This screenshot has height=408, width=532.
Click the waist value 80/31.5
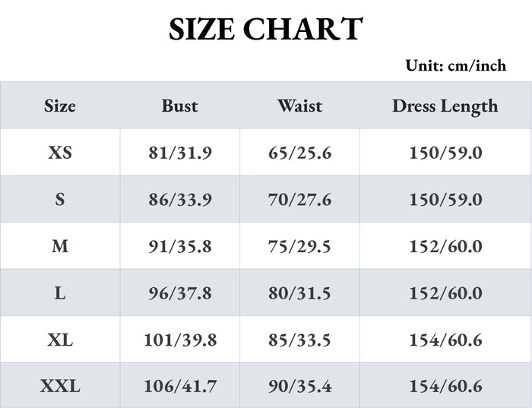[299, 293]
